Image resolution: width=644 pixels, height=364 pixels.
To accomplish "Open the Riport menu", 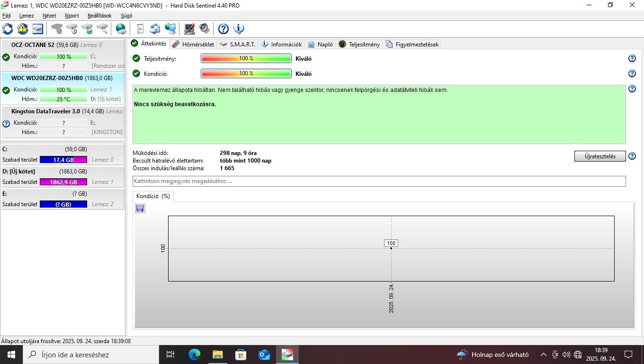I will (x=72, y=16).
